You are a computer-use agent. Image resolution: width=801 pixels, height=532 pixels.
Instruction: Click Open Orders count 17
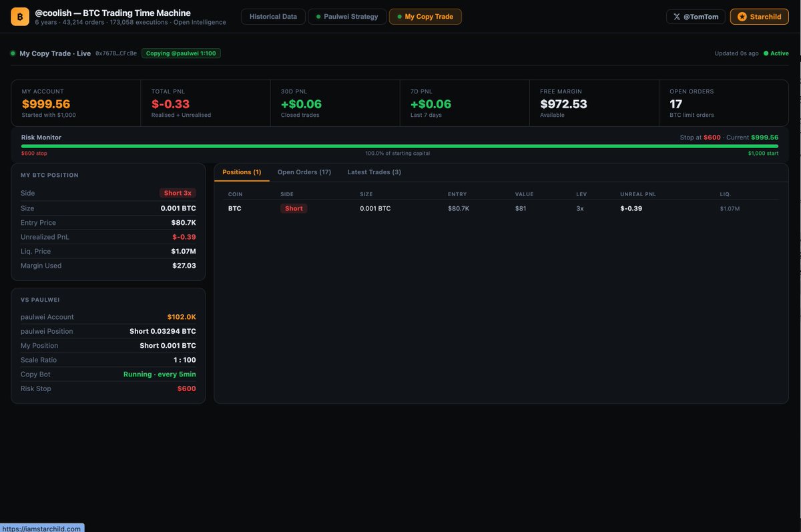tap(676, 104)
